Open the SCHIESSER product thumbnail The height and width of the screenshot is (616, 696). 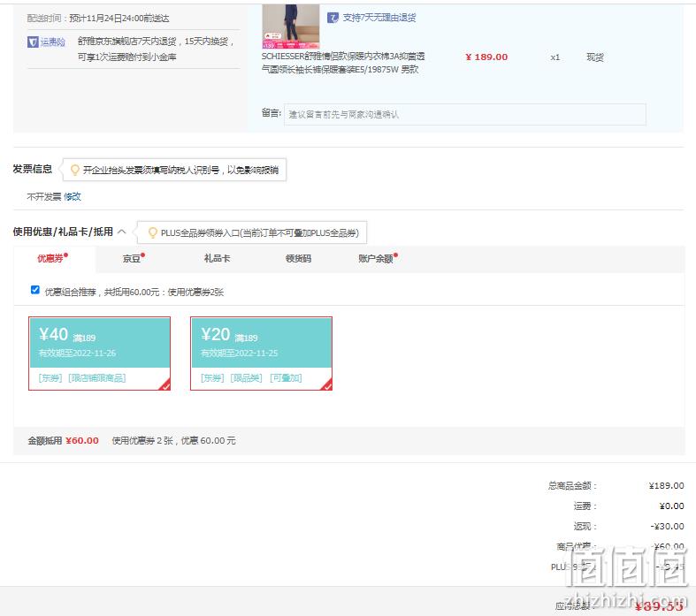pyautogui.click(x=291, y=27)
